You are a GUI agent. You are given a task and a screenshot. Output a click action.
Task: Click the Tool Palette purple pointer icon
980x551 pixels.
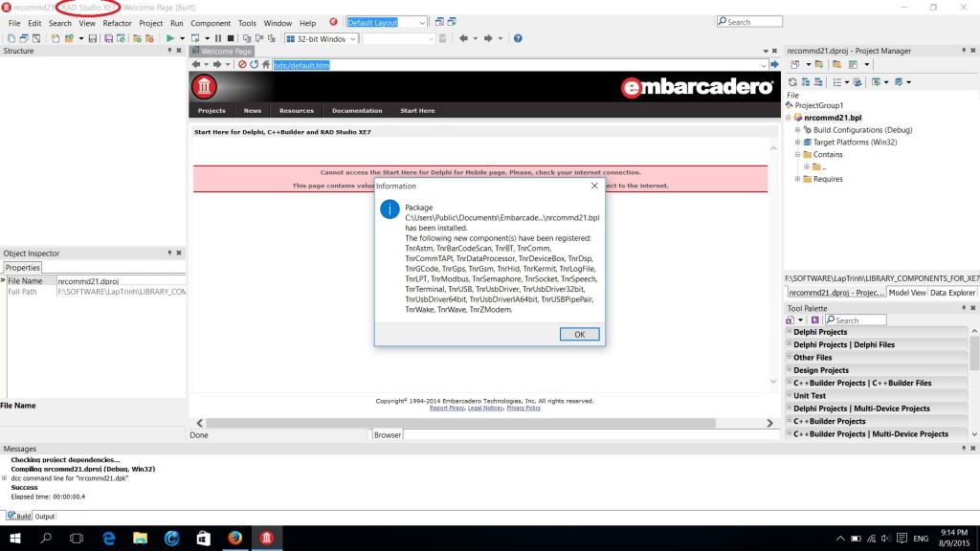815,320
